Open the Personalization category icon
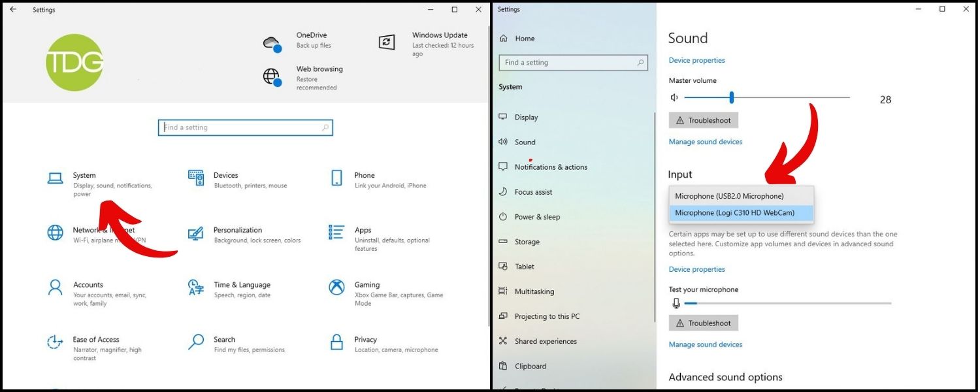The image size is (980, 392). [x=195, y=233]
